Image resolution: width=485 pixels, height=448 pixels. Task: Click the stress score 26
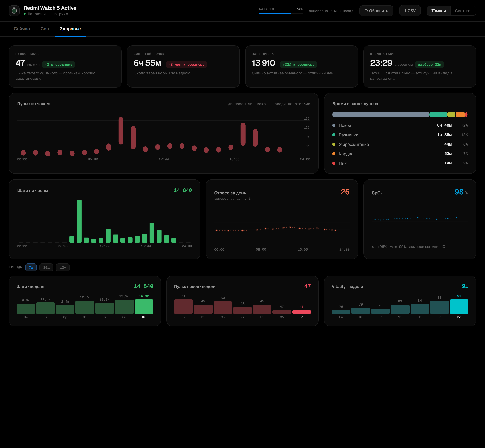click(x=345, y=192)
